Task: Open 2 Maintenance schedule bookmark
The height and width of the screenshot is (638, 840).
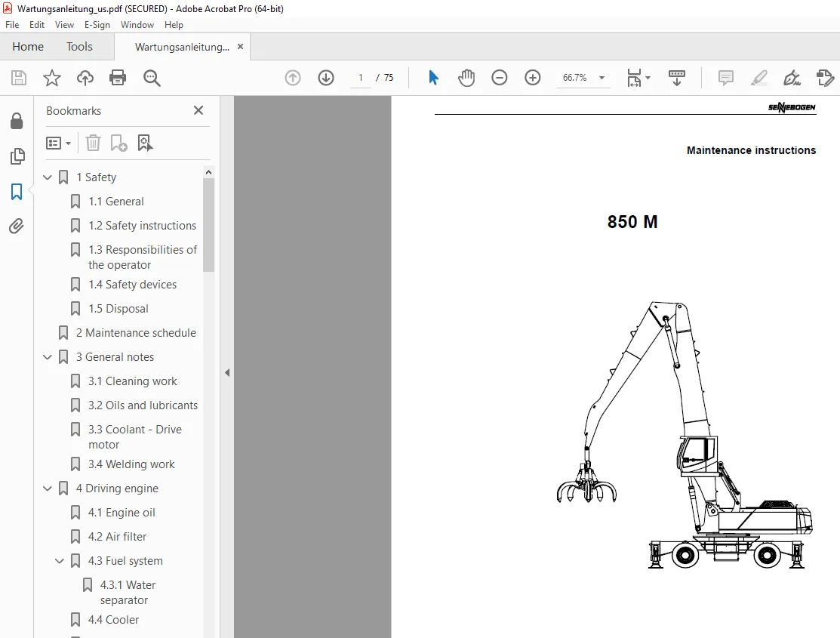Action: (136, 333)
